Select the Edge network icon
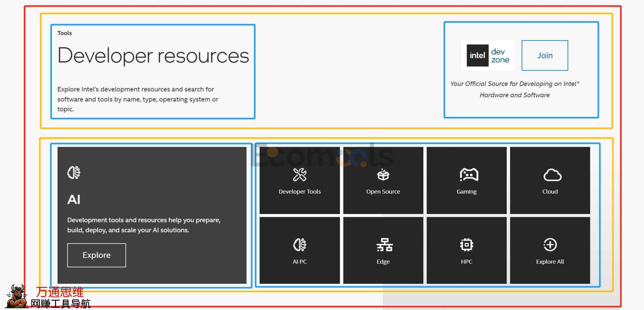This screenshot has width=644, height=310. pos(384,245)
